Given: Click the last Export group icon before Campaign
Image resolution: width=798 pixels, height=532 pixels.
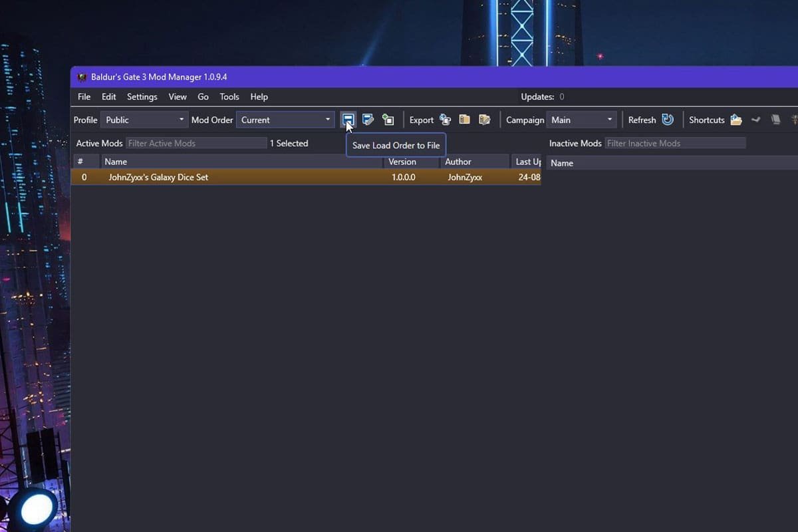Looking at the screenshot, I should [485, 120].
